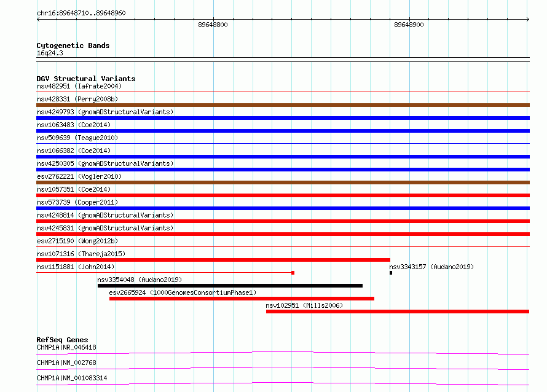
Task: Open nsv102951 (Mills2006) label
Action: [x=304, y=305]
